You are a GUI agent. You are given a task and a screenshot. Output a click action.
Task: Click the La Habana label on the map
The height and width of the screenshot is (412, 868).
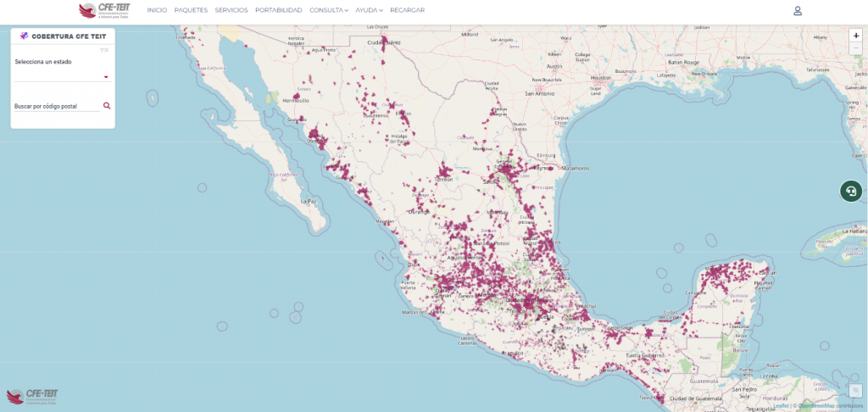(854, 231)
